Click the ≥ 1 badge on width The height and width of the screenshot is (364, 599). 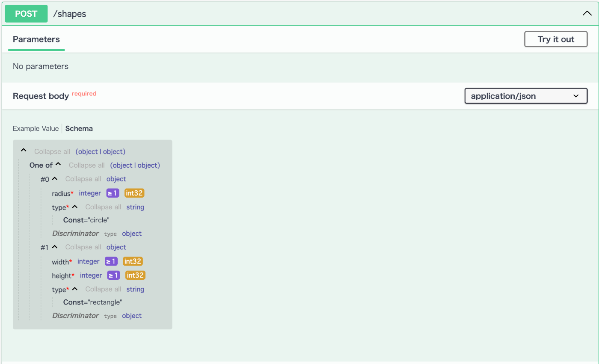[111, 261]
